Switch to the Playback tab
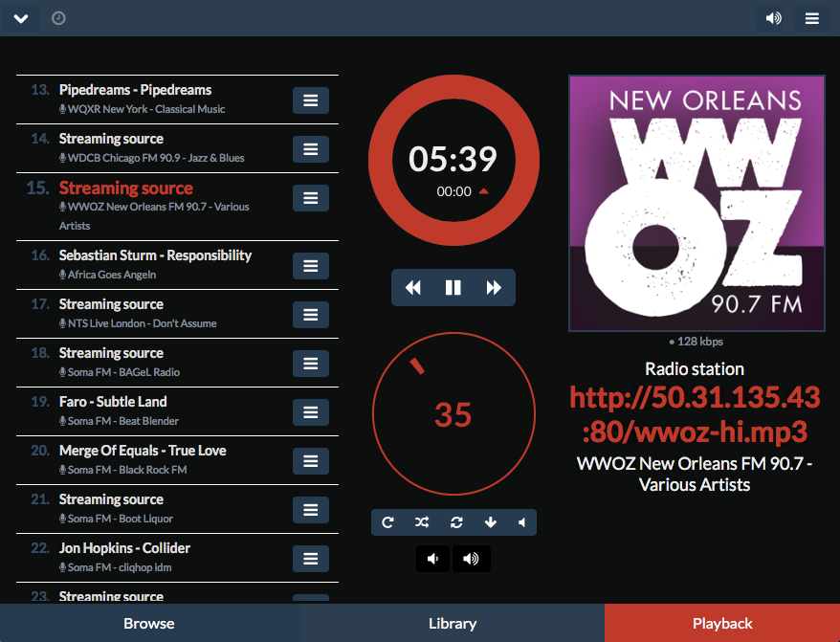840x642 pixels. (722, 623)
